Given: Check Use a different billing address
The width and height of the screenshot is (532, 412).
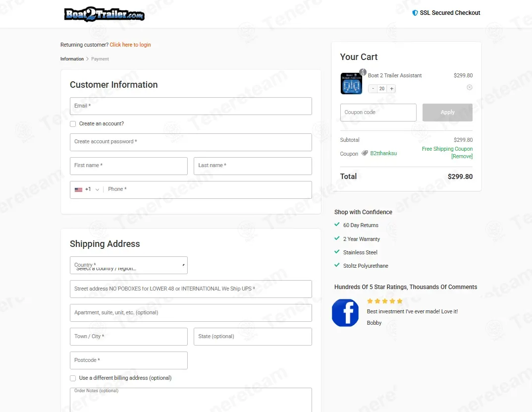Looking at the screenshot, I should pyautogui.click(x=73, y=378).
